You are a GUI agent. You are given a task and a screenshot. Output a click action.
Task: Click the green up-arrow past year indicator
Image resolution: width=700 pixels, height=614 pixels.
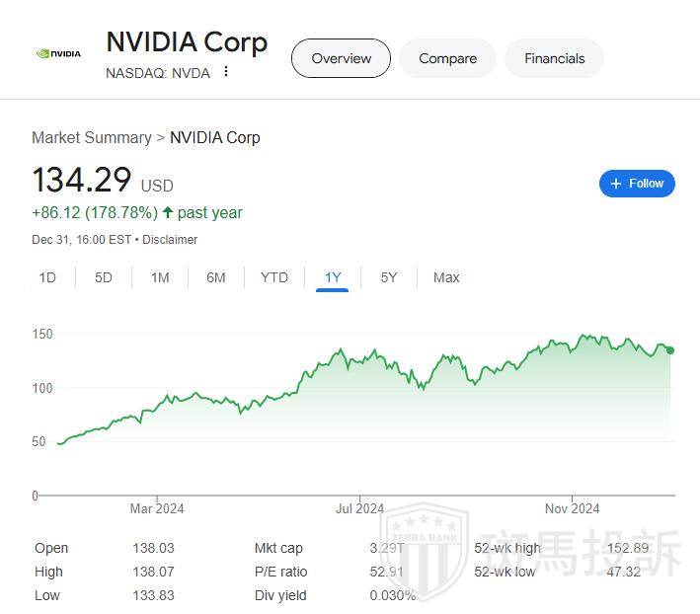(167, 212)
